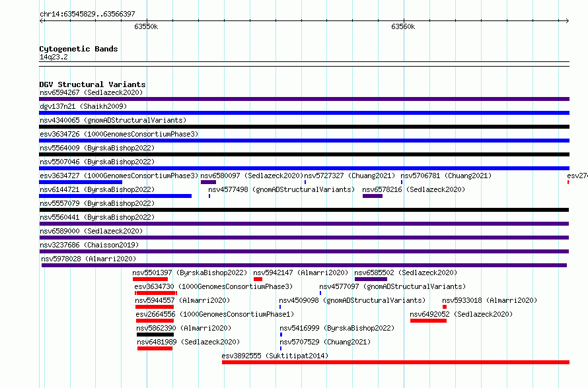Select nsv4577097 (gnomADStructuralVariants) label

[x=392, y=286]
